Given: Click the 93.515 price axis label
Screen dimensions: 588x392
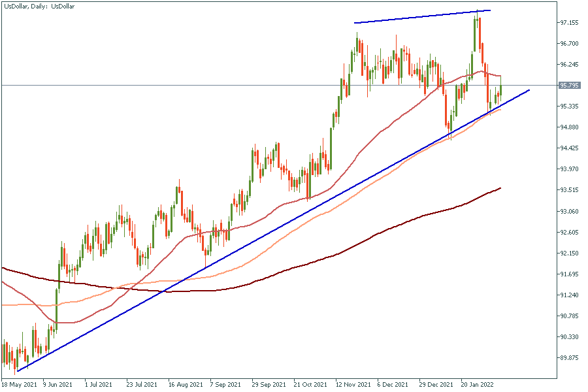Looking at the screenshot, I should (x=570, y=190).
